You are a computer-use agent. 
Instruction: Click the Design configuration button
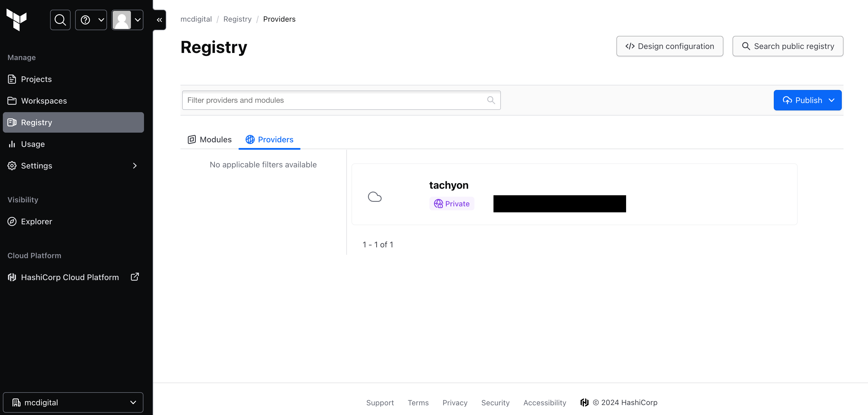tap(670, 46)
